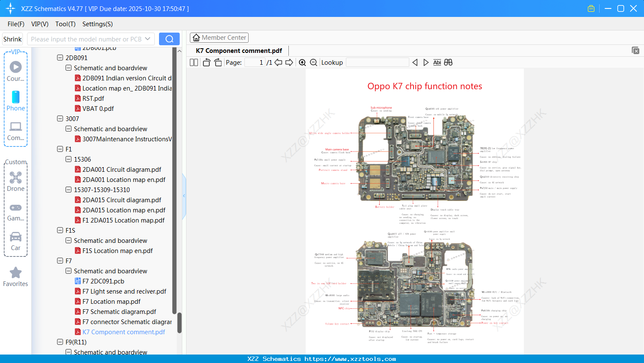Rotate the PDF clockwise

217,62
